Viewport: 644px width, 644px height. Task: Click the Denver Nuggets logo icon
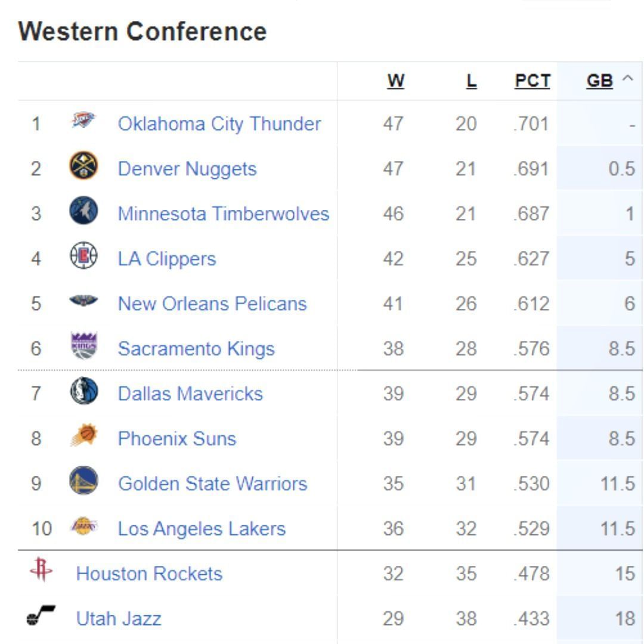click(83, 166)
